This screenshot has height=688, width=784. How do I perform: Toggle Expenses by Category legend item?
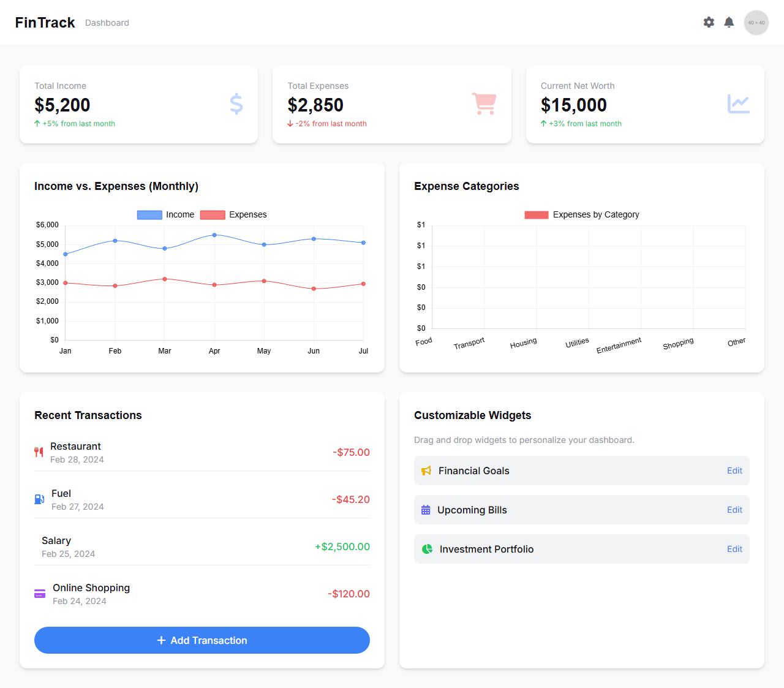click(582, 214)
